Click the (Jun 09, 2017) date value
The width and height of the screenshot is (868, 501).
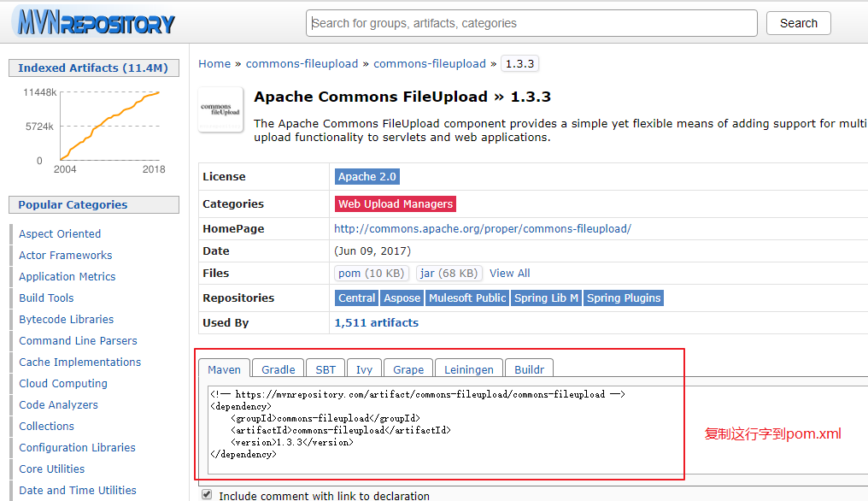click(372, 251)
